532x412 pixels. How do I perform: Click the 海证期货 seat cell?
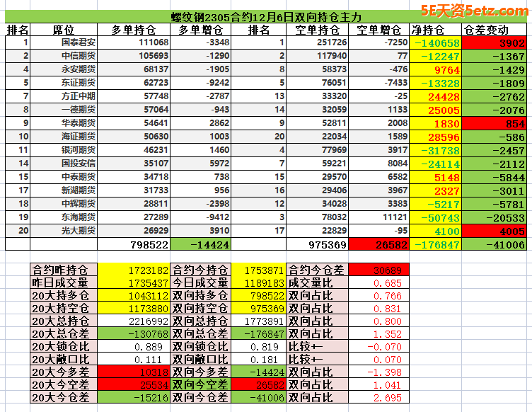point(64,137)
